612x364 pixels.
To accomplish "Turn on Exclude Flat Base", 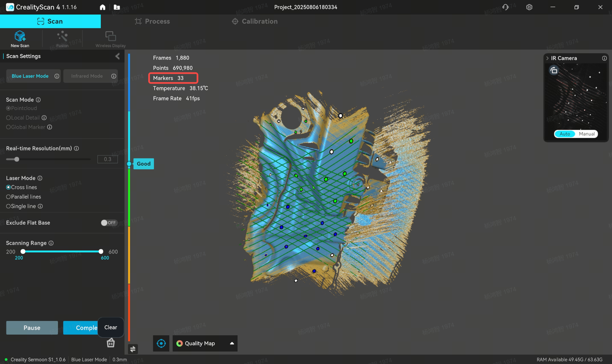I will tap(109, 222).
